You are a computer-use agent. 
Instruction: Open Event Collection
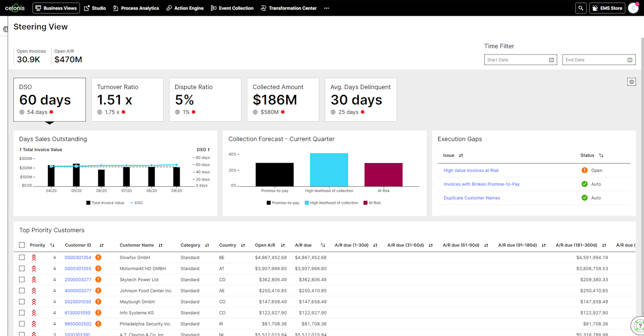232,8
